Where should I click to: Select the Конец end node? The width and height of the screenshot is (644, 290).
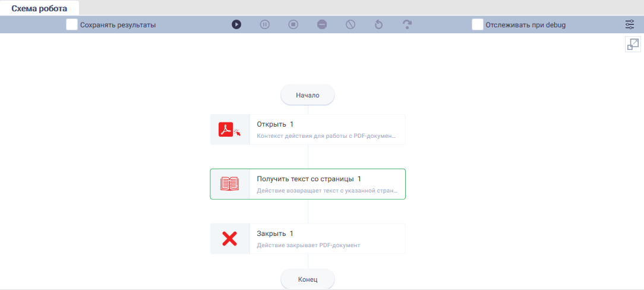(308, 279)
